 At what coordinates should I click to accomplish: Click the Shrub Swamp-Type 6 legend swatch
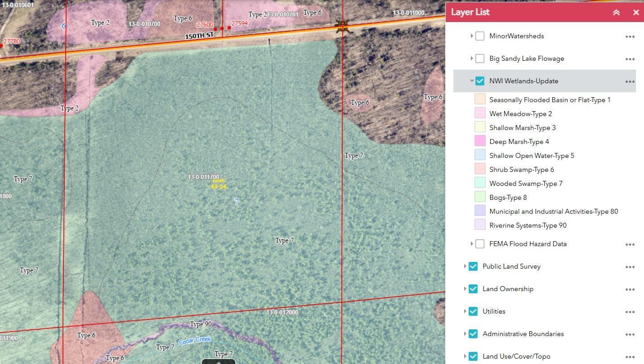[x=480, y=169]
